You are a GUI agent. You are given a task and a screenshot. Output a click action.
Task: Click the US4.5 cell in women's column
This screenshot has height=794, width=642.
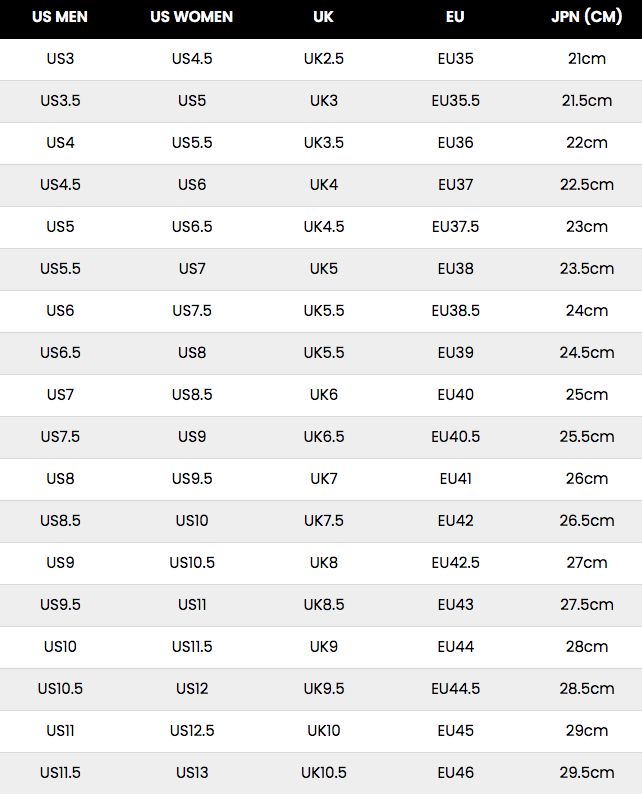pyautogui.click(x=192, y=59)
